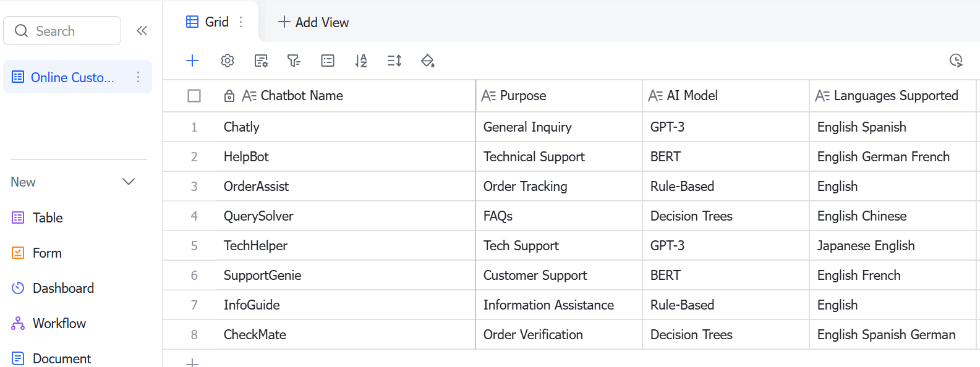This screenshot has width=980, height=367.
Task: Tick the select-all checkbox in header
Action: click(194, 96)
